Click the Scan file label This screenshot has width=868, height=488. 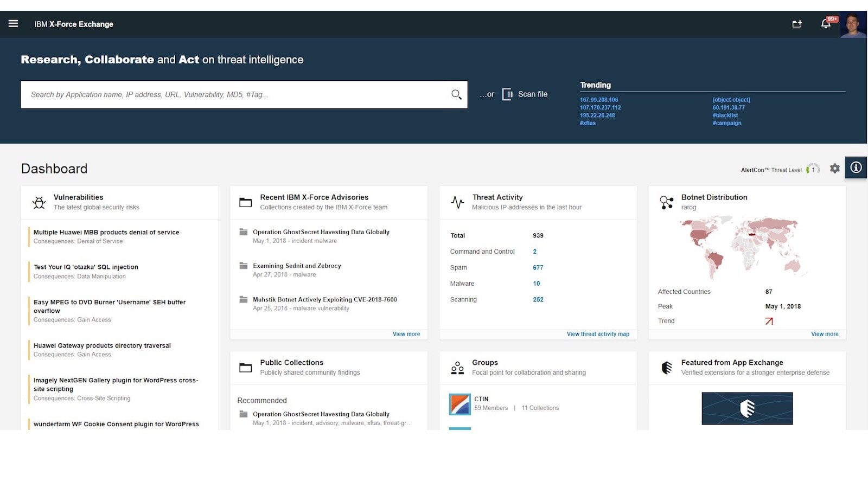tap(533, 94)
